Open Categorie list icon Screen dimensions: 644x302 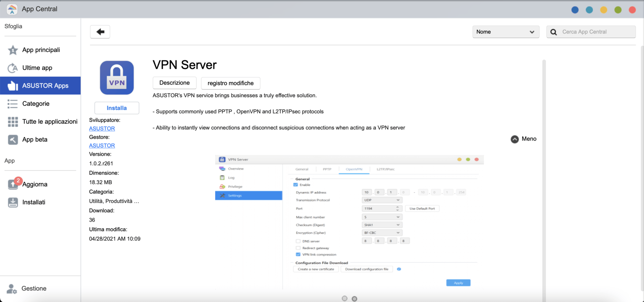[x=13, y=104]
